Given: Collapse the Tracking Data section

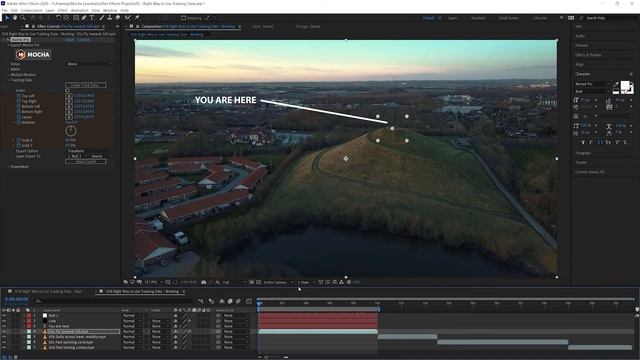Looking at the screenshot, I should (9, 80).
